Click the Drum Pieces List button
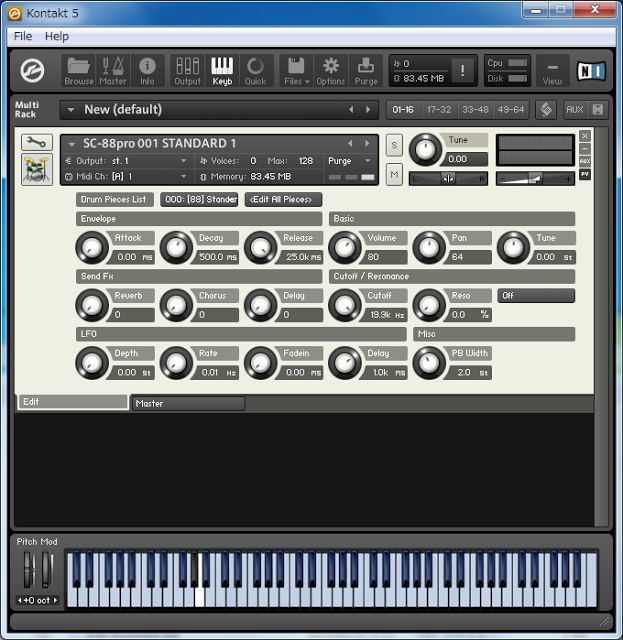Viewport: 623px width, 640px height. point(115,200)
